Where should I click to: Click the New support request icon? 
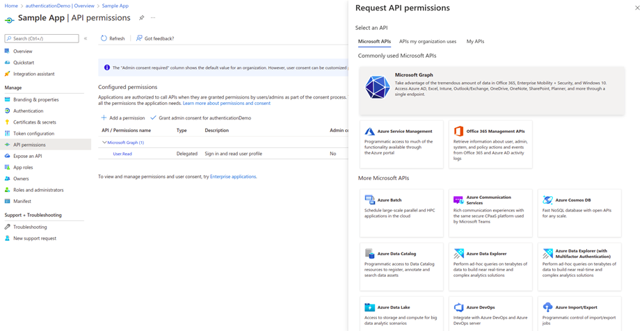tap(7, 239)
